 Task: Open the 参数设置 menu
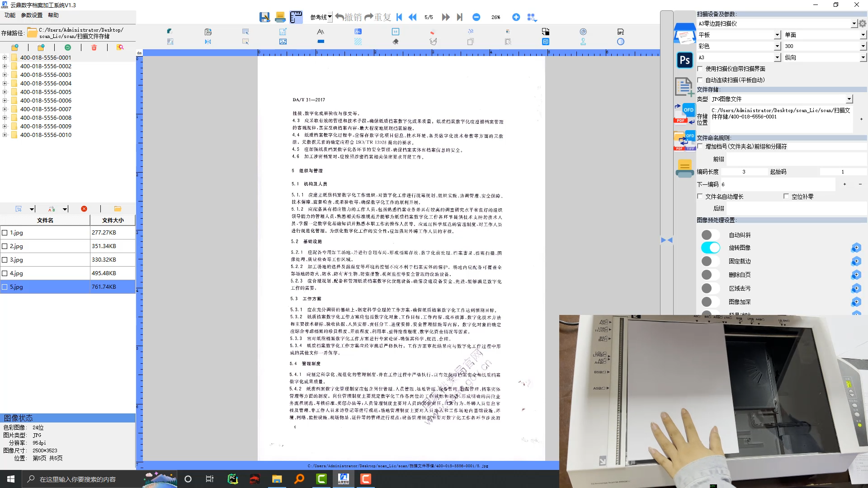pyautogui.click(x=32, y=15)
